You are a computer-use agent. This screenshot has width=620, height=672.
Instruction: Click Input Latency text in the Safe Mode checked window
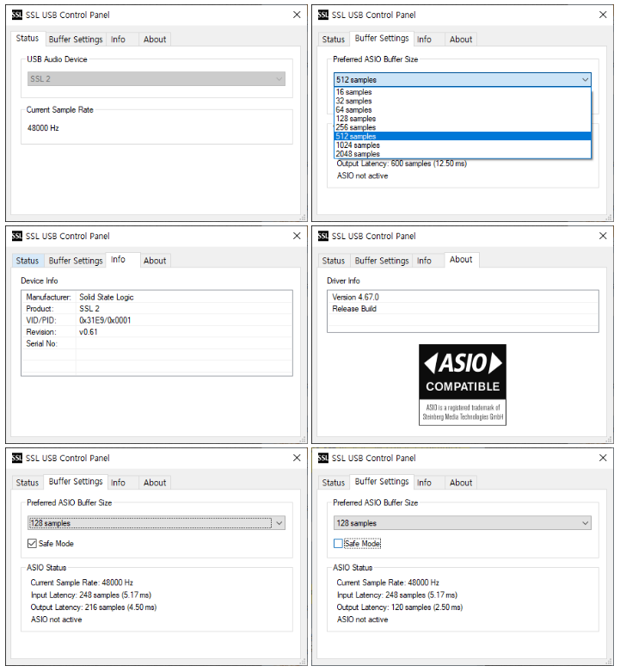(x=91, y=595)
